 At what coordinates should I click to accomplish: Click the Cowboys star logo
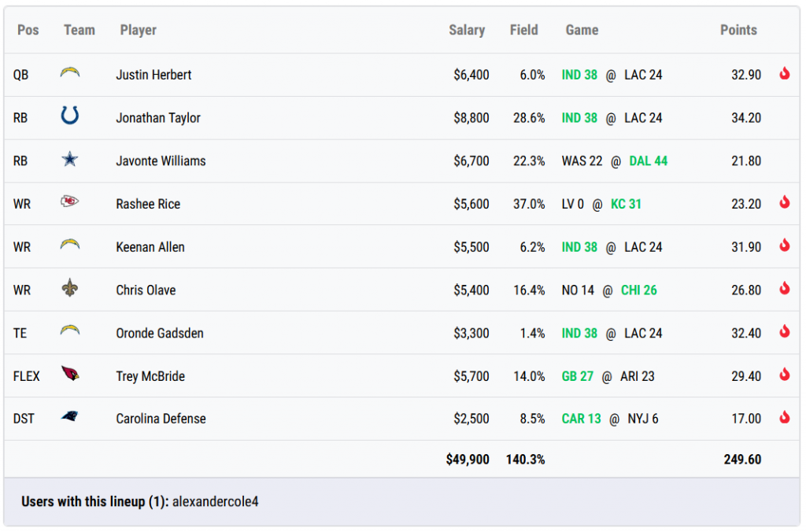[70, 160]
